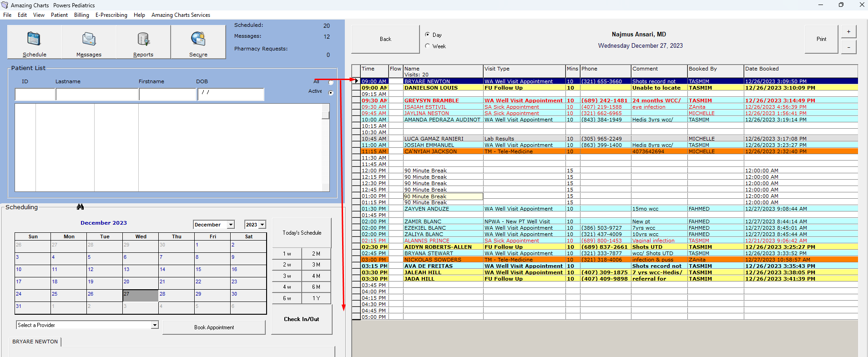868x357 pixels.
Task: Open the E-Prescribing menu
Action: 111,15
